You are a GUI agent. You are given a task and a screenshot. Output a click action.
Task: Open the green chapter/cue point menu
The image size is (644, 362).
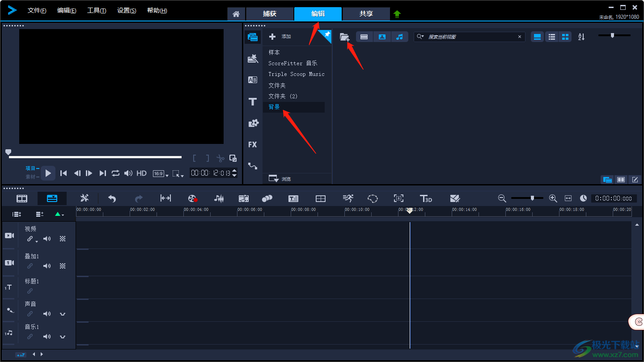coord(59,215)
